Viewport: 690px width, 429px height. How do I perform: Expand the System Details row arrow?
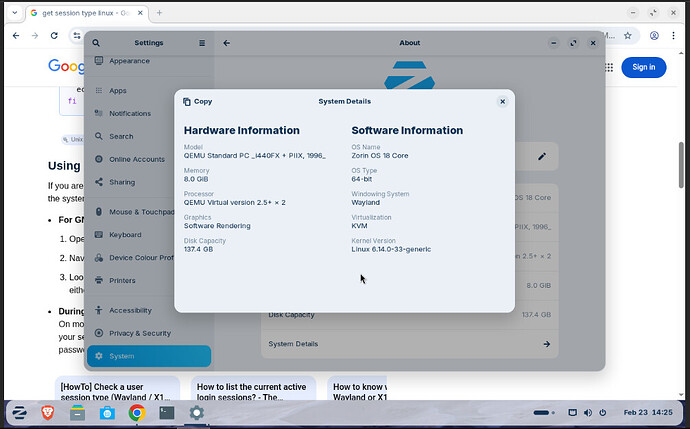547,344
